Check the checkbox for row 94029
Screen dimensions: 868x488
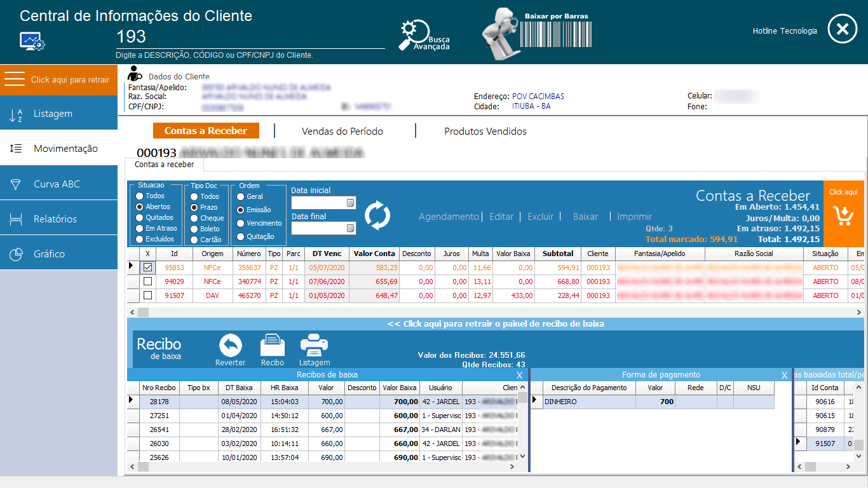point(147,281)
